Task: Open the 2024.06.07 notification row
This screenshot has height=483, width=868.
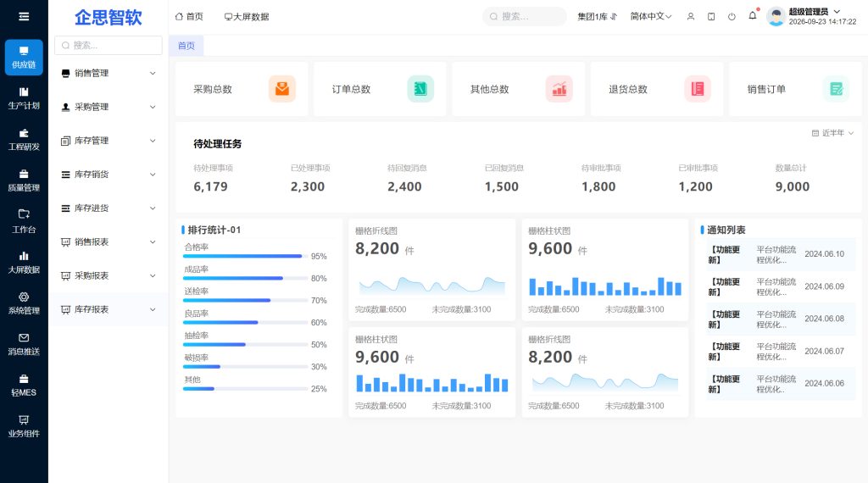Action: (x=781, y=352)
